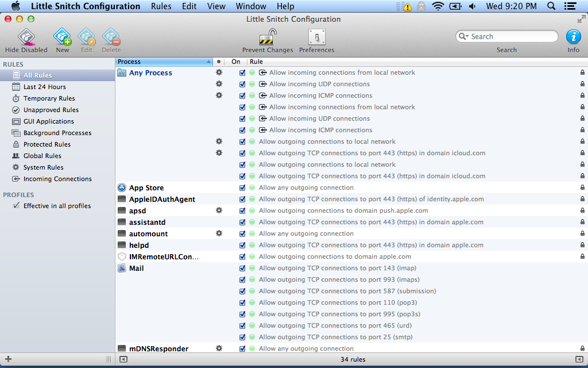Image resolution: width=588 pixels, height=368 pixels.
Task: Toggle the IMRemoteURLCon rule checkbox
Action: (242, 257)
